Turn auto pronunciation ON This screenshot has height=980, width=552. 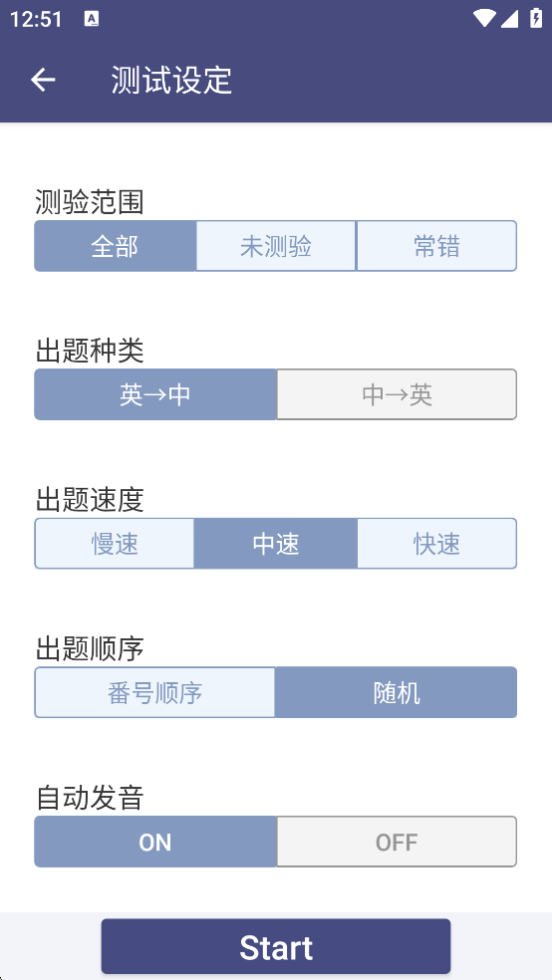155,842
